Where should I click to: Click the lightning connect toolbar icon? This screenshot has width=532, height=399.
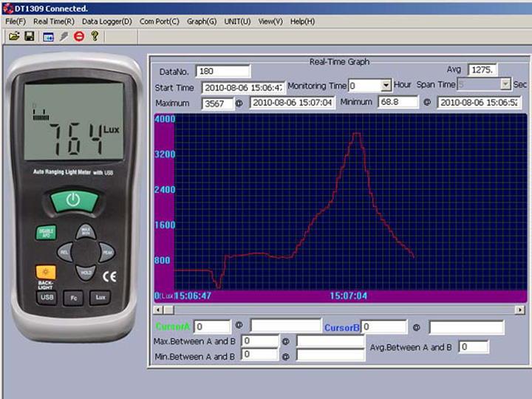pyautogui.click(x=64, y=36)
